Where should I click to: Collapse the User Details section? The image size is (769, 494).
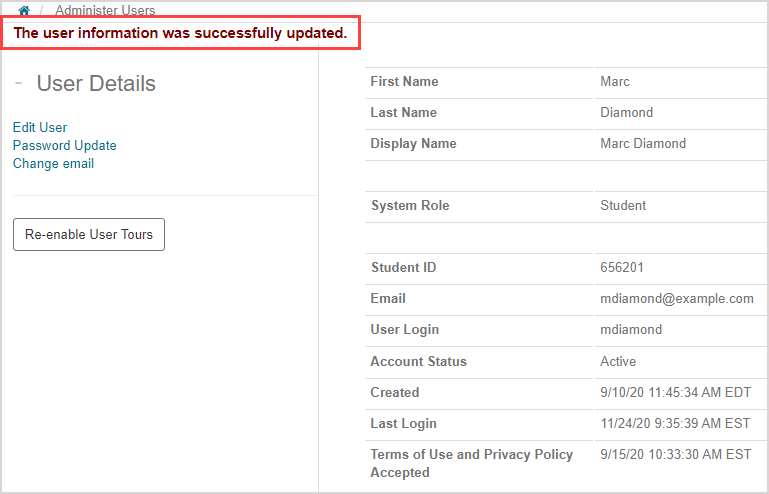[19, 83]
